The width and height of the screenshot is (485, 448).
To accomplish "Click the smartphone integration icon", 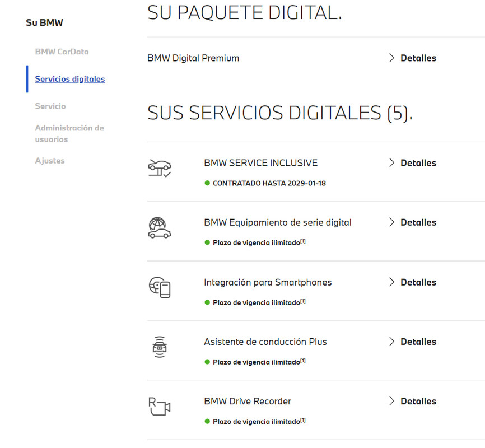I will coord(160,287).
